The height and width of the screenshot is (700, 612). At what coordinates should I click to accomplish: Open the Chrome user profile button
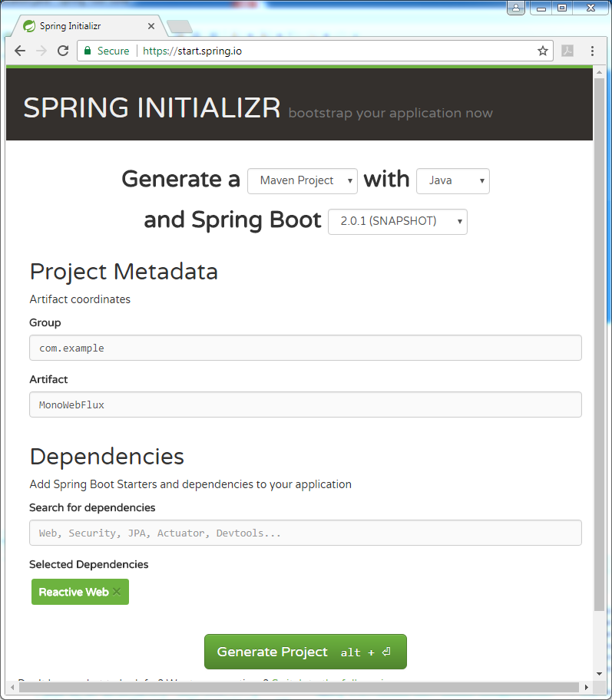point(515,8)
